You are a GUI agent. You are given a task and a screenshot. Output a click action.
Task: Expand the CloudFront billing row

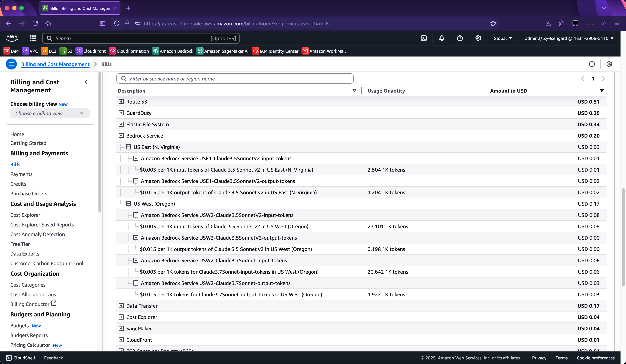pos(121,340)
